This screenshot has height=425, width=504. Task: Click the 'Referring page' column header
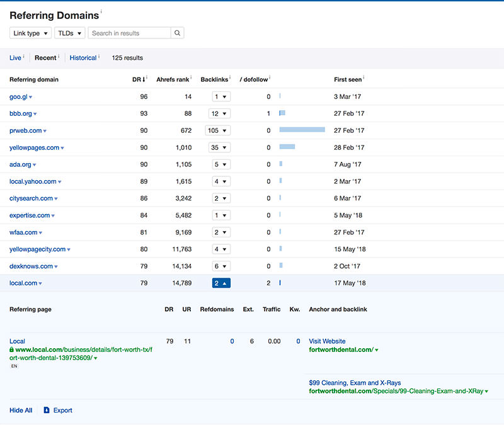point(30,309)
